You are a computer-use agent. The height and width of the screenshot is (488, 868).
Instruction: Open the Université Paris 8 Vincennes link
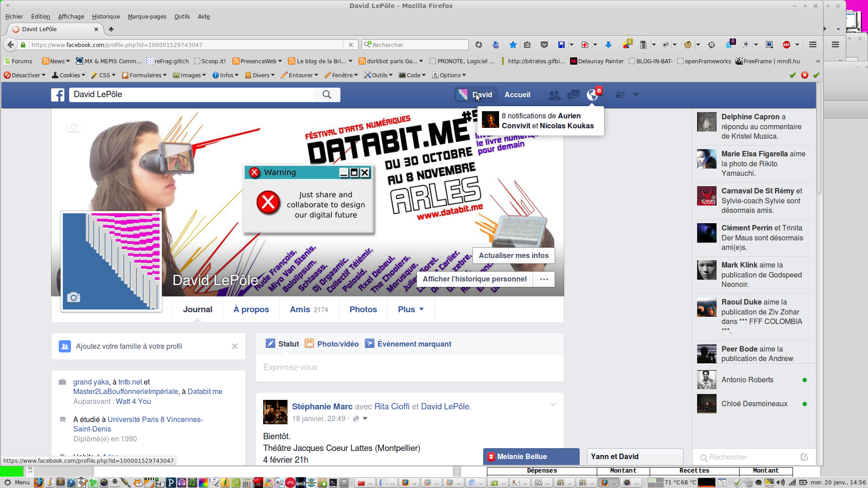click(155, 419)
